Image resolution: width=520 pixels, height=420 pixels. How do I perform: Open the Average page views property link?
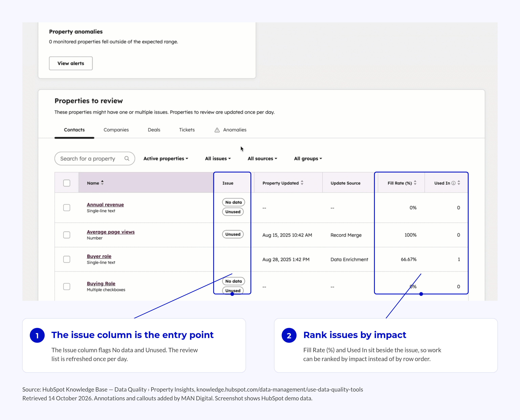tap(111, 232)
